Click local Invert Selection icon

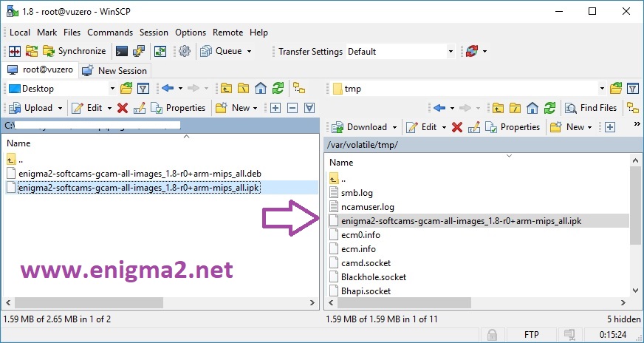click(x=309, y=108)
